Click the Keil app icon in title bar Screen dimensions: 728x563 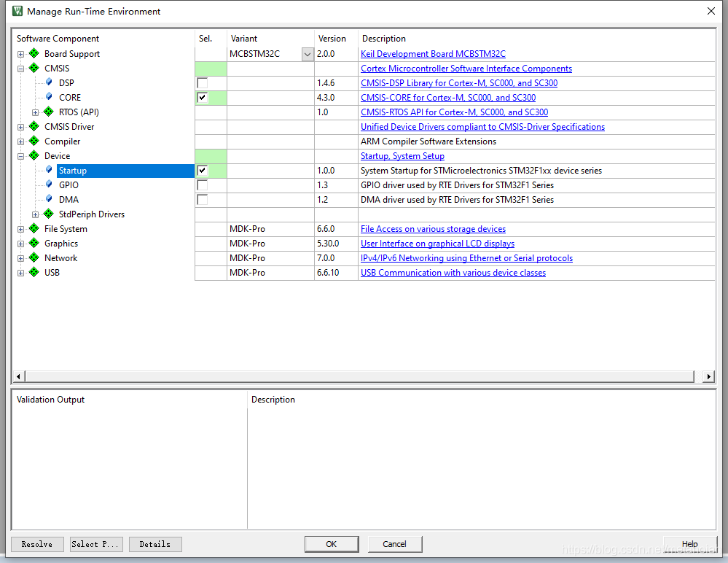pos(17,11)
